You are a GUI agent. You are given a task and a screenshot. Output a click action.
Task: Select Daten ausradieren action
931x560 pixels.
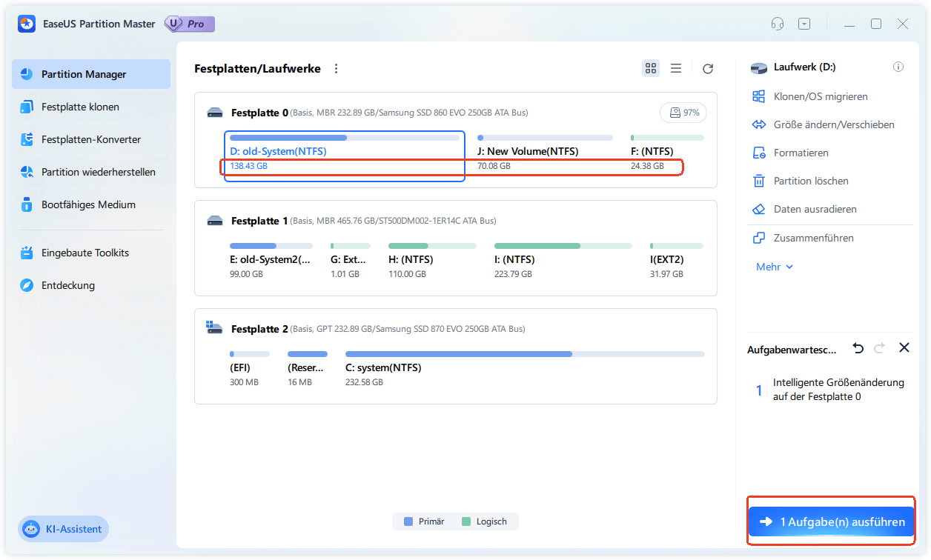pyautogui.click(x=815, y=209)
